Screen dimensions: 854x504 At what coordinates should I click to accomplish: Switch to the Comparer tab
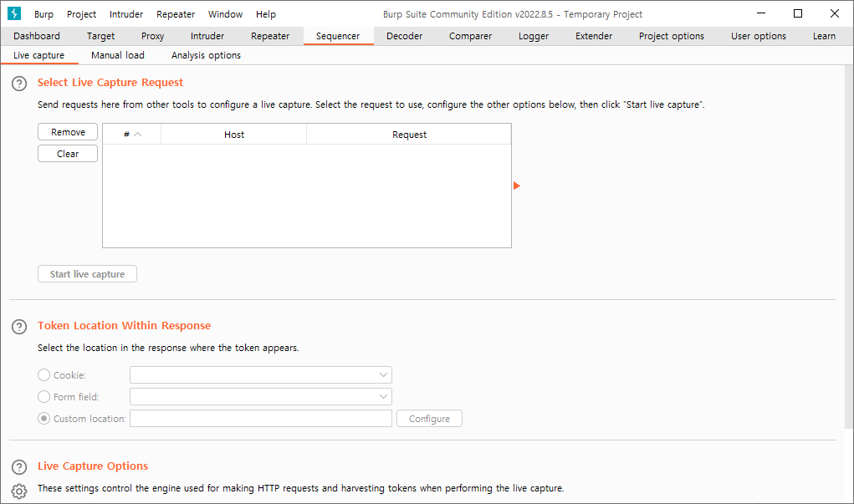tap(471, 36)
